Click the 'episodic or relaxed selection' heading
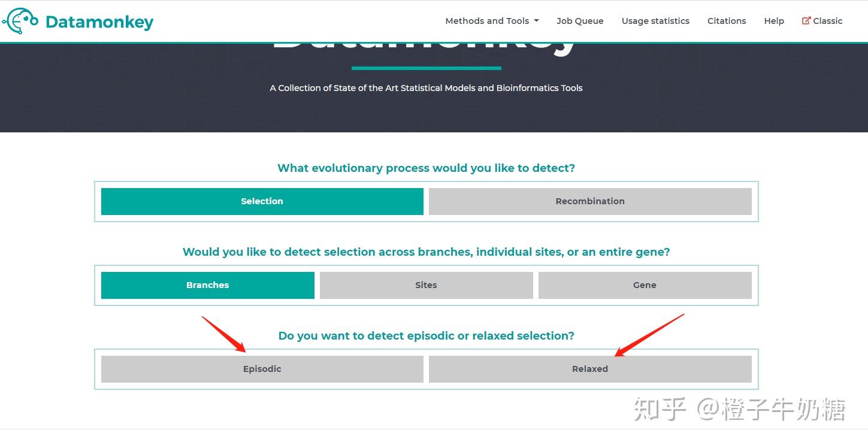The image size is (868, 445). 426,336
